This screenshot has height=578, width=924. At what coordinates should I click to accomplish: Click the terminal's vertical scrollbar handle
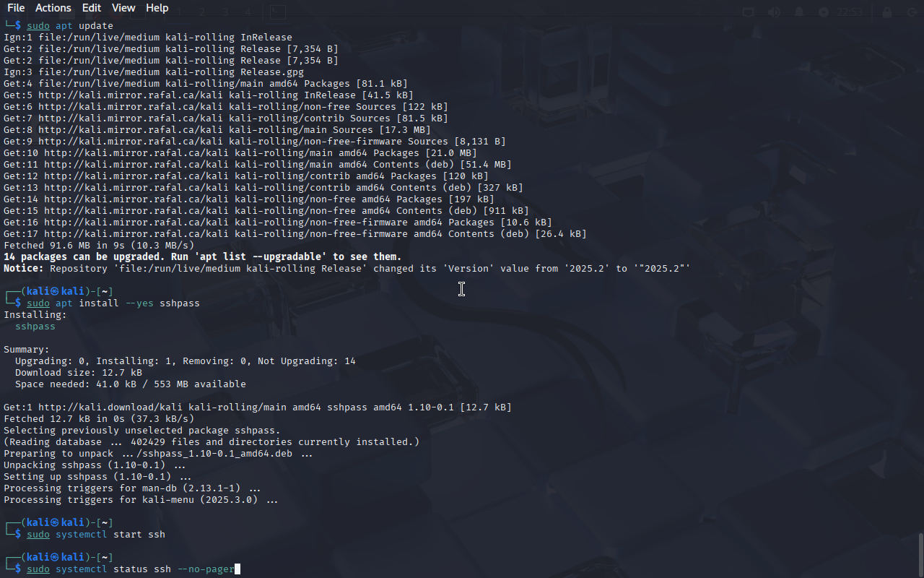coord(920,554)
